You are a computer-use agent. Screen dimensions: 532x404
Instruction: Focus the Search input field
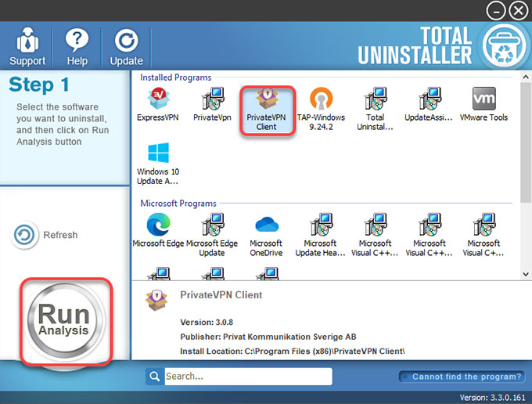click(x=248, y=377)
